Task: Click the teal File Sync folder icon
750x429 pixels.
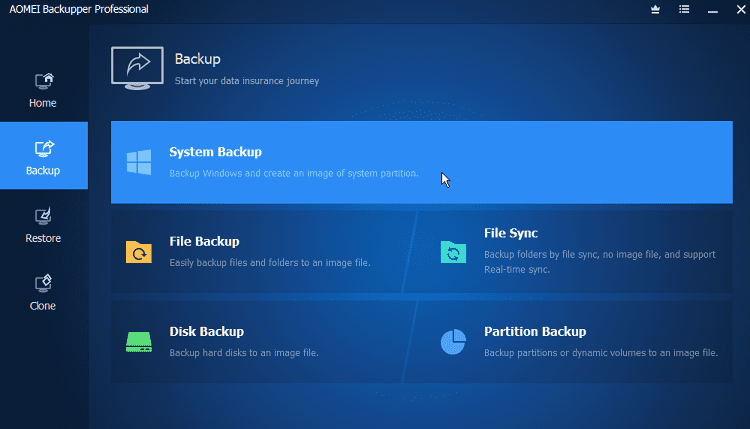Action: [x=453, y=252]
